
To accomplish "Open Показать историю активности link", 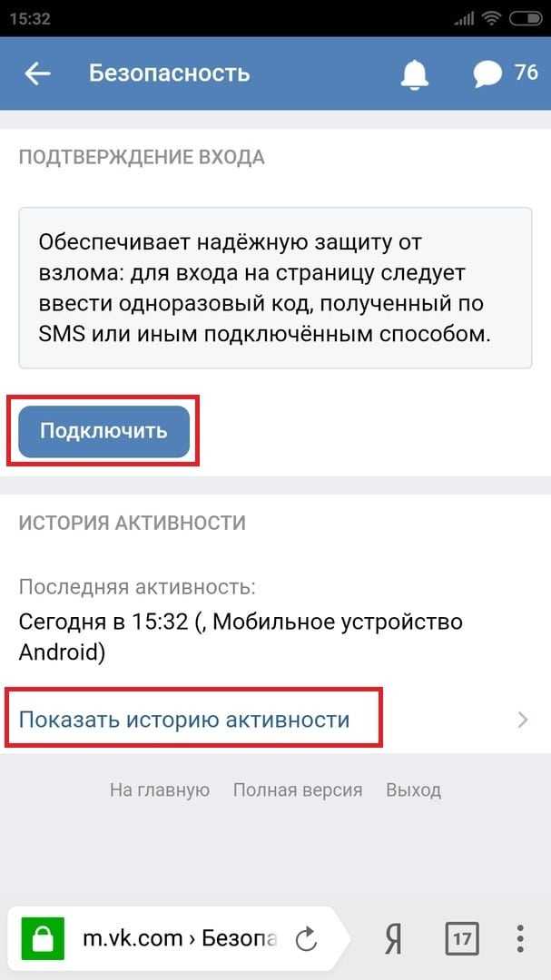I will (184, 720).
